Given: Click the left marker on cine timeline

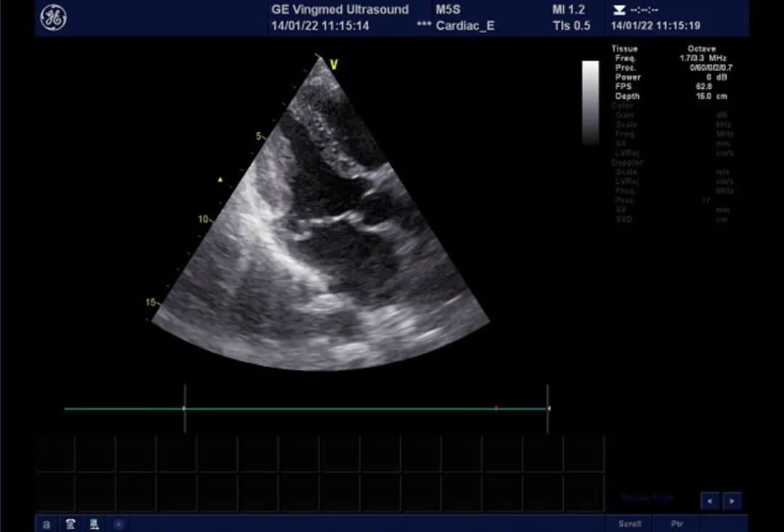Looking at the screenshot, I should (184, 409).
